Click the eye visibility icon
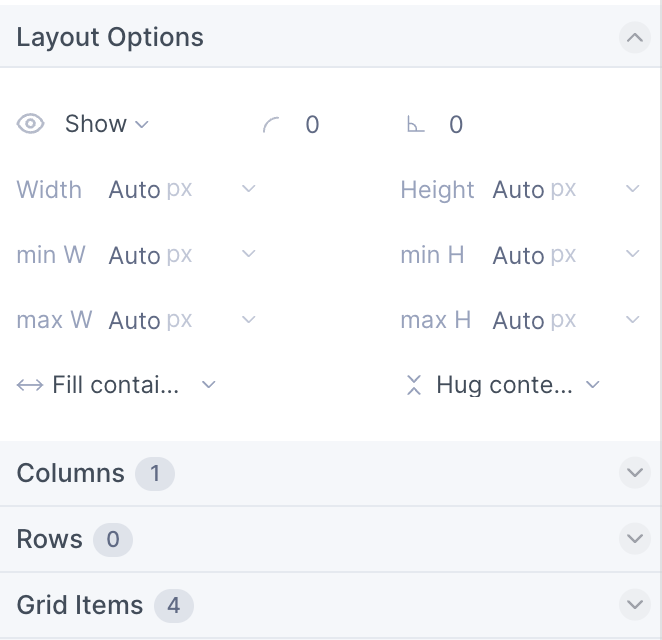The width and height of the screenshot is (662, 640). pos(30,124)
